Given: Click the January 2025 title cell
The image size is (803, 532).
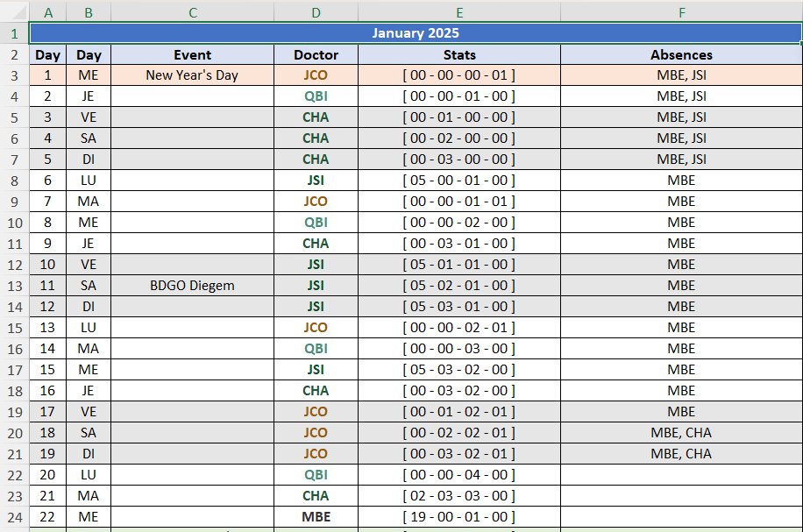Looking at the screenshot, I should 416,33.
